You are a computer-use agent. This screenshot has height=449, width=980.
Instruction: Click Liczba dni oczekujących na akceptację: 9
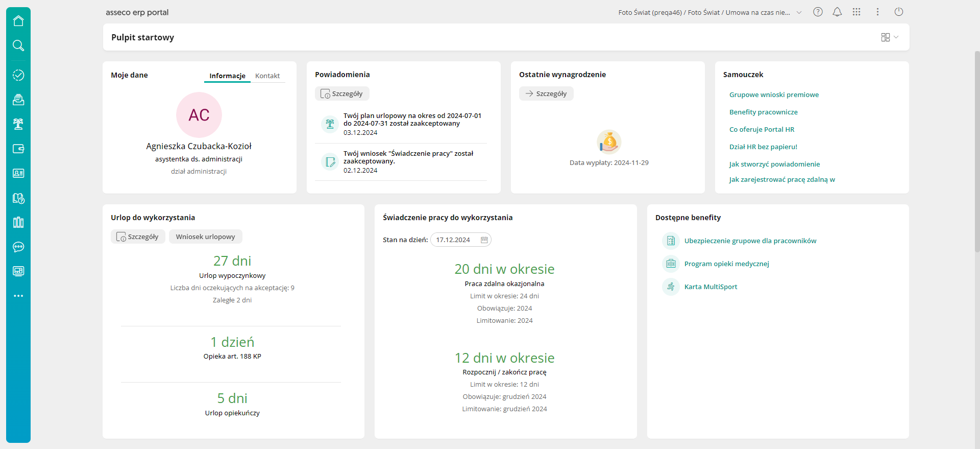click(x=232, y=288)
